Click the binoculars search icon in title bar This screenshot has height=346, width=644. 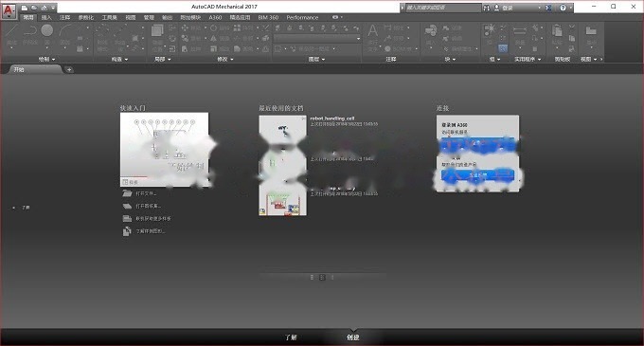coord(487,8)
